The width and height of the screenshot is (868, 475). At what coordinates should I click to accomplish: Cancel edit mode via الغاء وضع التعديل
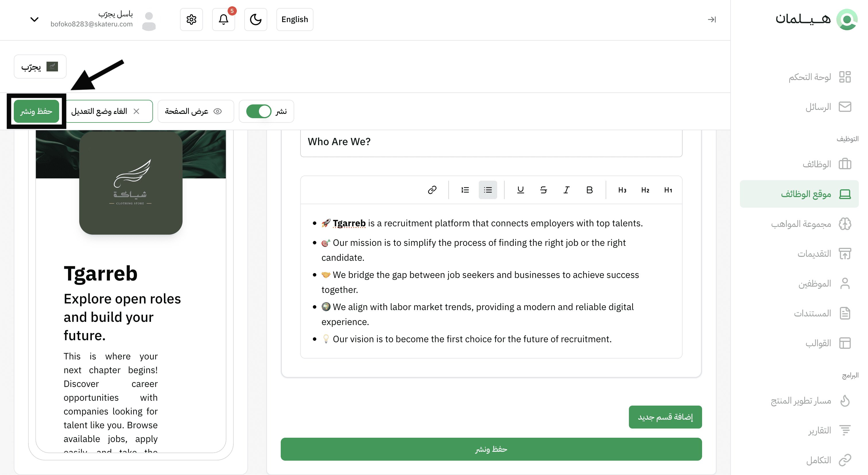(108, 111)
